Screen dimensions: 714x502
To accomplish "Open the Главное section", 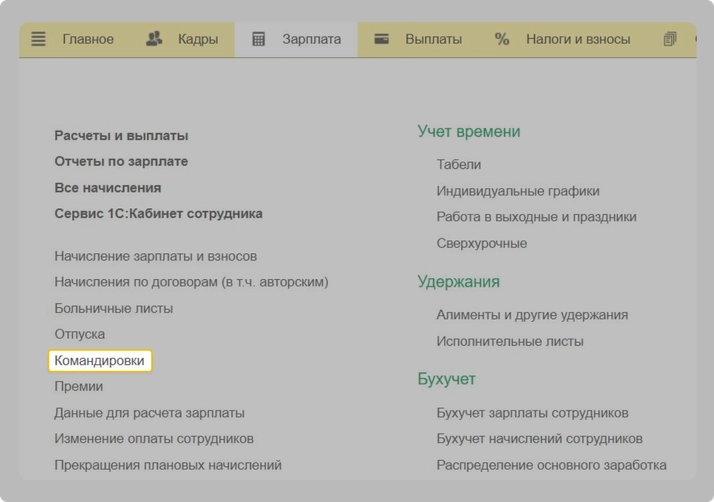I will [88, 39].
